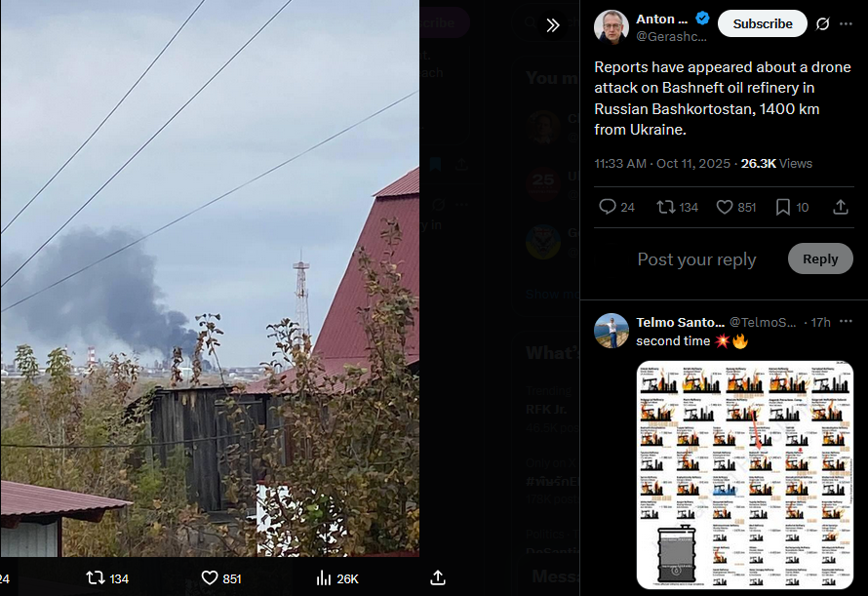Screen dimensions: 868x596
Task: Open Telmo Santos profile picture
Action: coord(612,331)
